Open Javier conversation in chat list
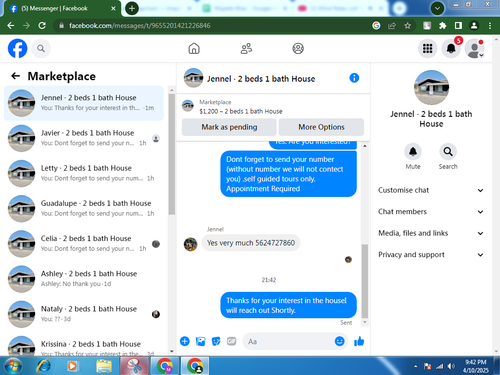 coord(84,138)
